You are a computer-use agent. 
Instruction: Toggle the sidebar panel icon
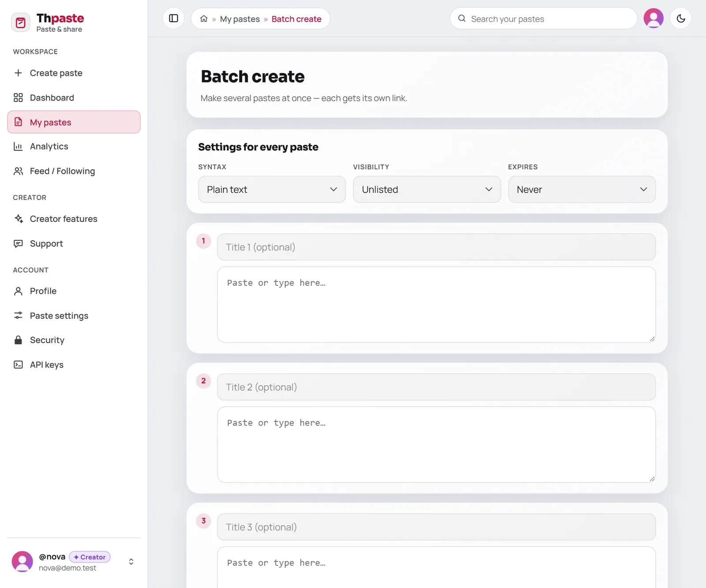coord(173,19)
